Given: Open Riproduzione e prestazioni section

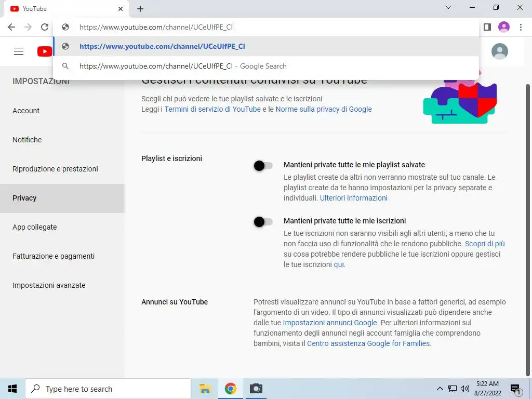Looking at the screenshot, I should click(62, 169).
